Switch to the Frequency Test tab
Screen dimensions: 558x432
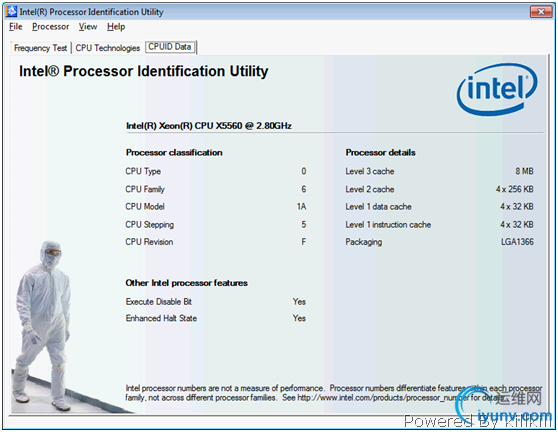click(x=41, y=48)
